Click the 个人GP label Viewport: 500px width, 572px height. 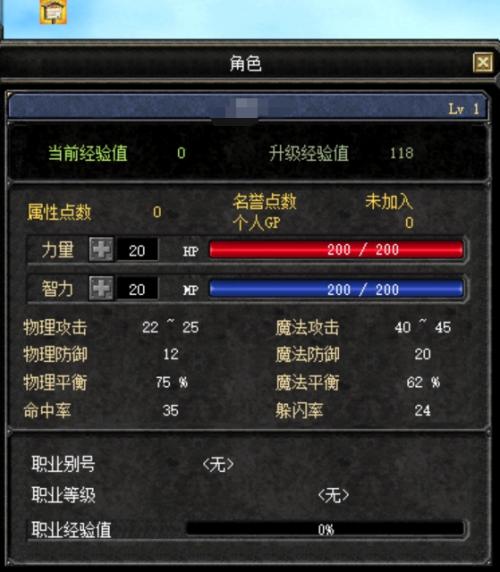(x=257, y=223)
